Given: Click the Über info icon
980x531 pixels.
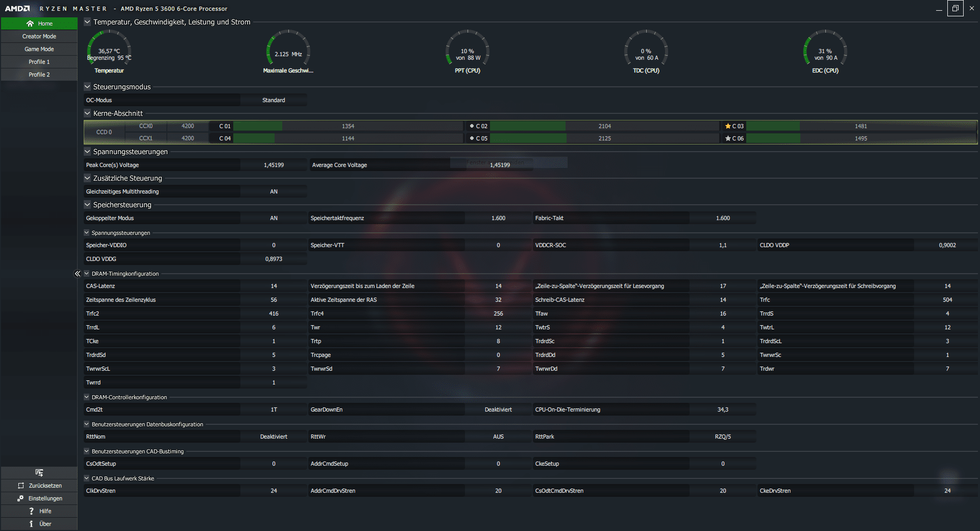Looking at the screenshot, I should click(31, 524).
